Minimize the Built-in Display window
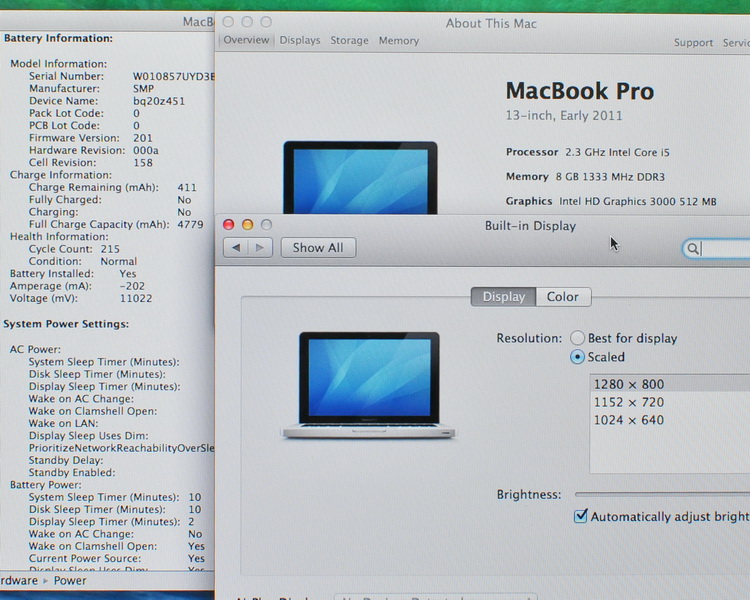This screenshot has width=750, height=600. click(x=247, y=224)
